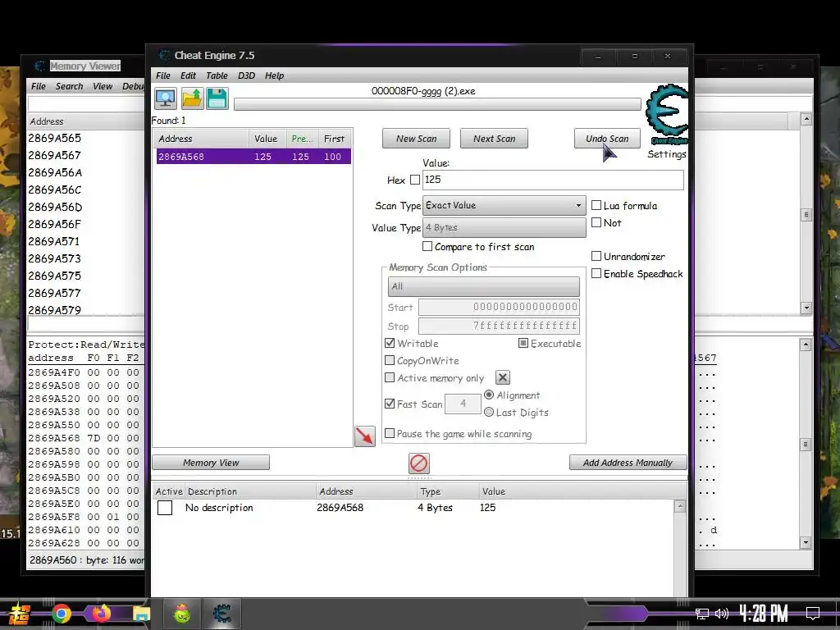Click the network icon in system tray
This screenshot has height=630, width=840.
click(x=702, y=614)
